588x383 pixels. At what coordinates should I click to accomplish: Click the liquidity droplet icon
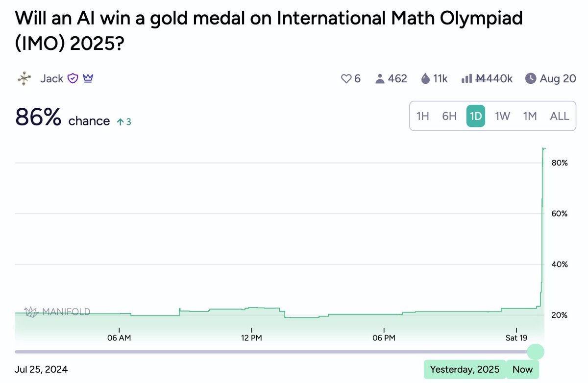coord(425,78)
